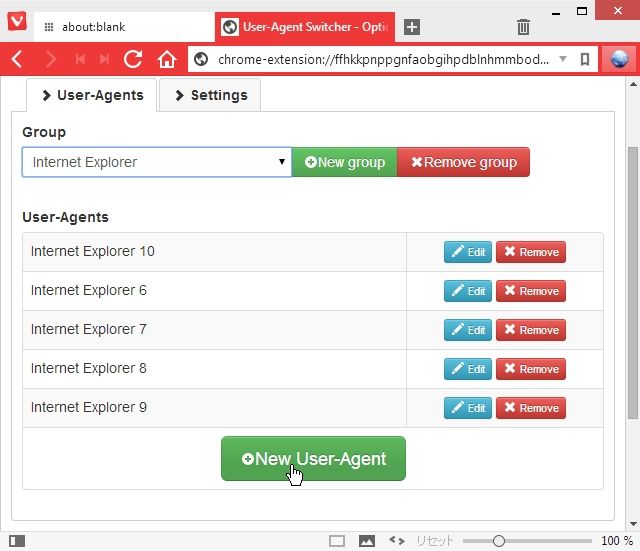This screenshot has width=640, height=551.
Task: Expand the address bar dropdown arrow
Action: pyautogui.click(x=563, y=59)
